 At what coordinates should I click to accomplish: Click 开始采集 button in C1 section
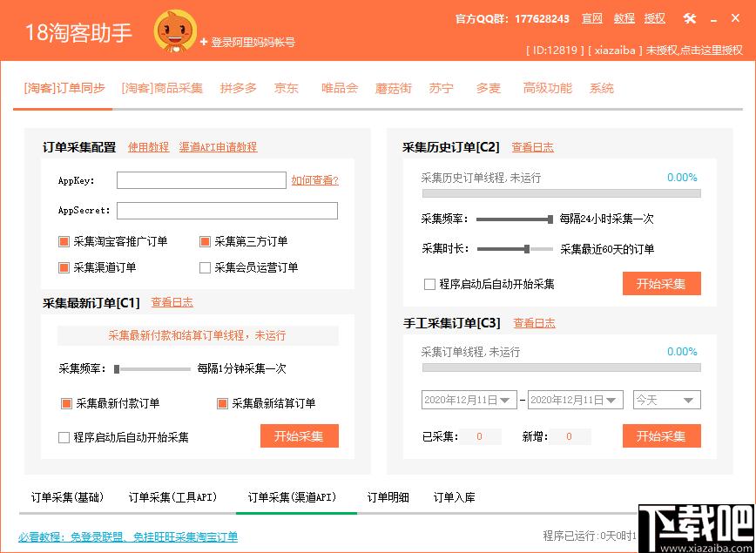300,436
